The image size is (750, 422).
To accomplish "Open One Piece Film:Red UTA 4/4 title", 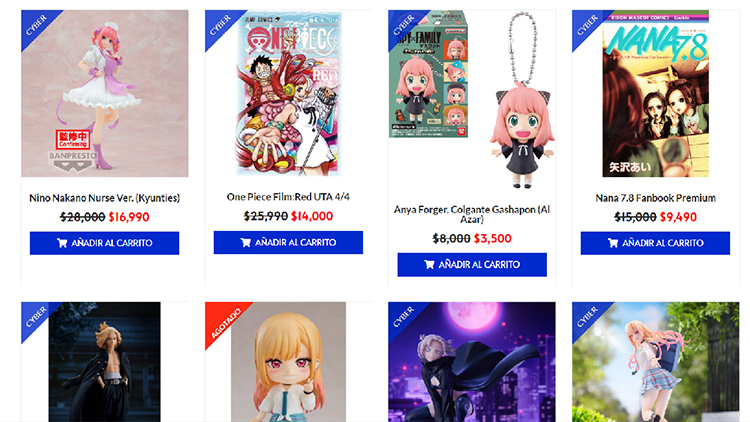I will click(x=288, y=197).
